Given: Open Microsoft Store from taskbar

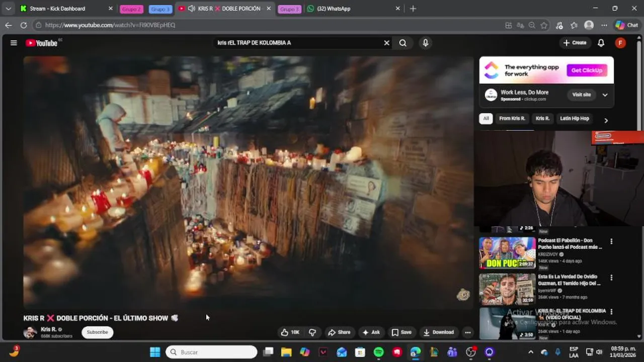Looking at the screenshot, I should [x=360, y=352].
